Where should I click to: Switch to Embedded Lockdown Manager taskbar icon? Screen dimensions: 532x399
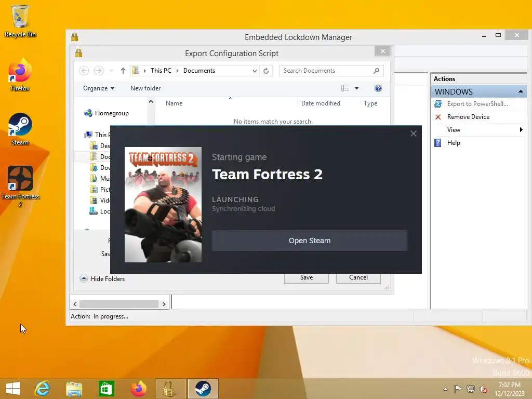click(x=170, y=389)
